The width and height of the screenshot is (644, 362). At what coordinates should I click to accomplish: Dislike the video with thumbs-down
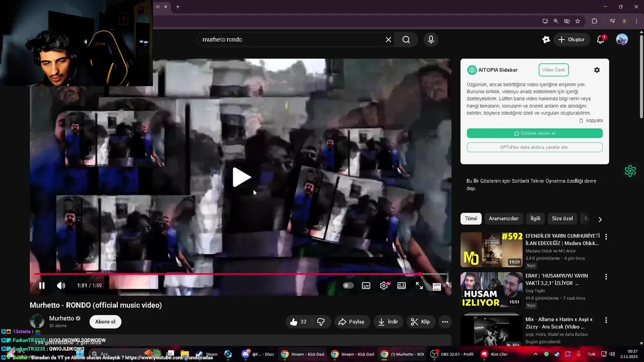(x=321, y=322)
